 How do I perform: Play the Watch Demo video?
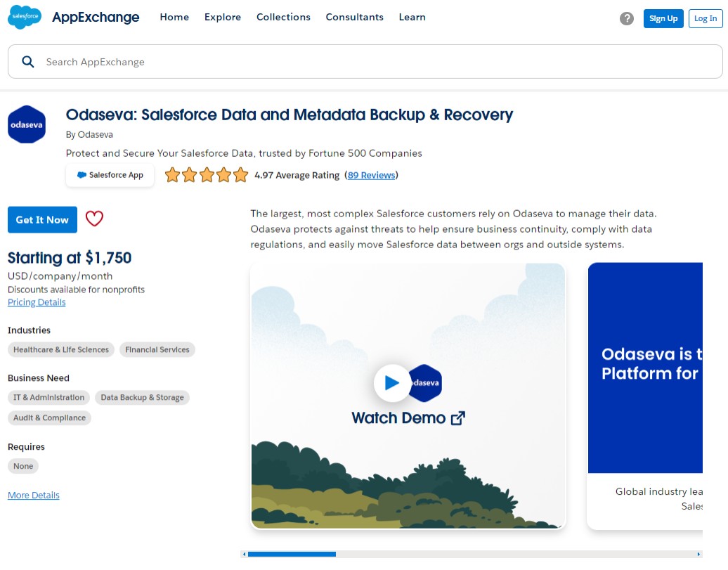point(392,383)
